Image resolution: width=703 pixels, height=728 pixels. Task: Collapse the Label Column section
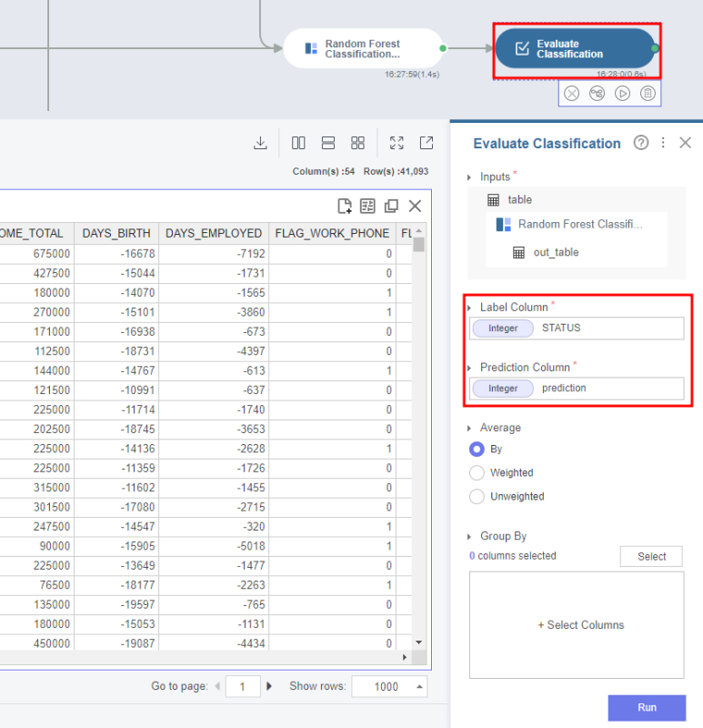[469, 308]
